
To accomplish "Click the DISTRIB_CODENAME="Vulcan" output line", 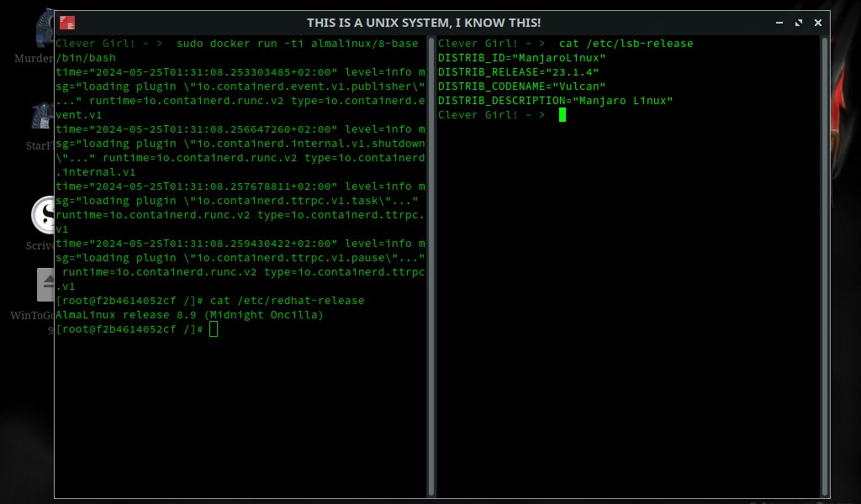I will [521, 87].
